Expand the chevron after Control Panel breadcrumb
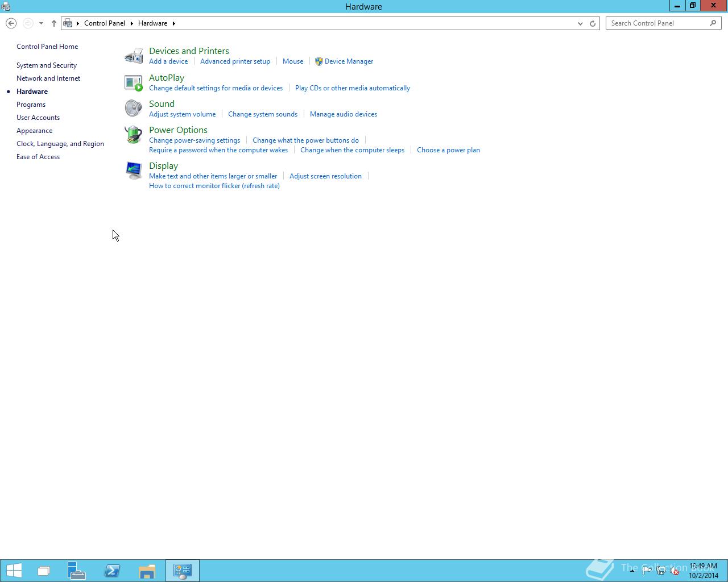The width and height of the screenshot is (728, 582). pyautogui.click(x=131, y=23)
